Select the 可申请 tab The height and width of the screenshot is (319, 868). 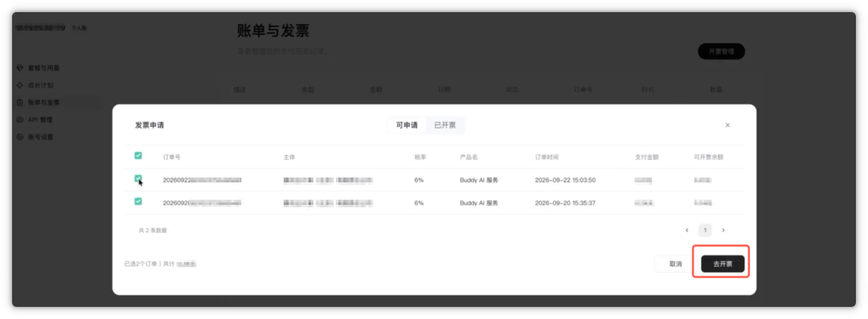(x=407, y=125)
